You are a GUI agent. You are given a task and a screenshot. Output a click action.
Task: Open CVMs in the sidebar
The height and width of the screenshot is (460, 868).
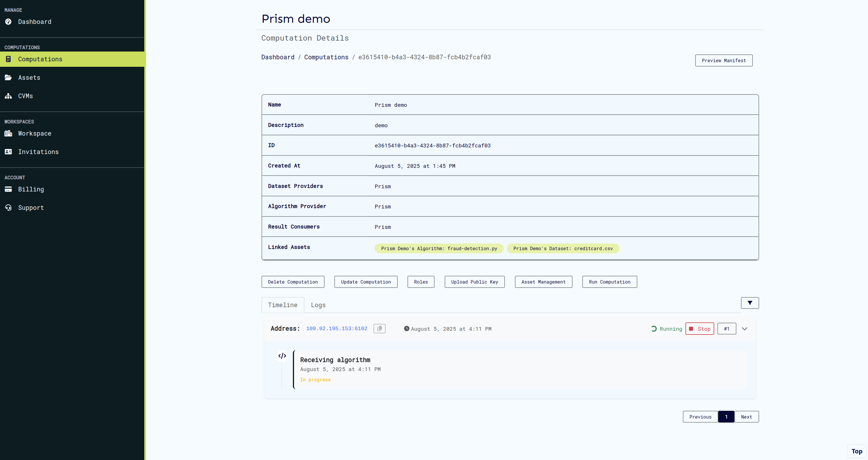[x=26, y=96]
